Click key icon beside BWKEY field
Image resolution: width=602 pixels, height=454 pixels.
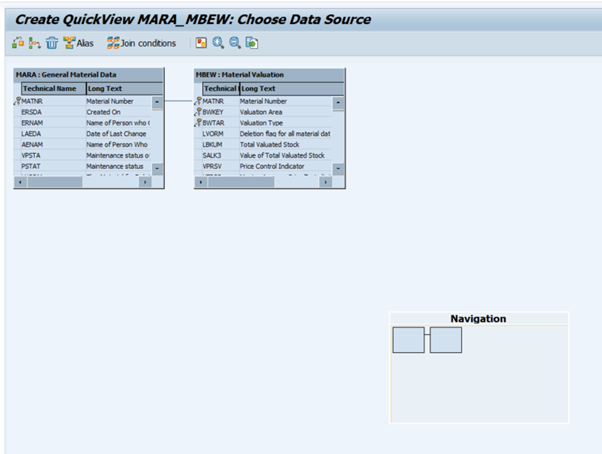(198, 112)
